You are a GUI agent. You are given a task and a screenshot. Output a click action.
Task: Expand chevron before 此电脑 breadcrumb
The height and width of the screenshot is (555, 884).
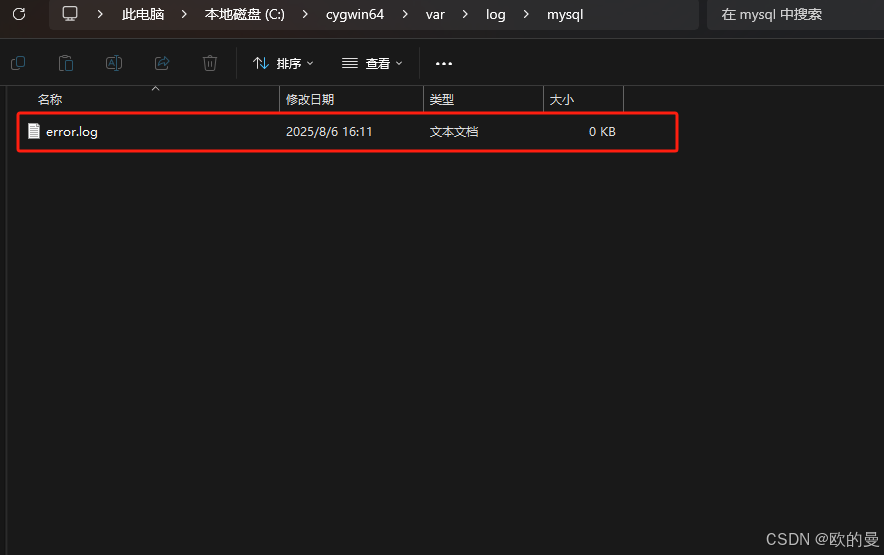(x=100, y=14)
